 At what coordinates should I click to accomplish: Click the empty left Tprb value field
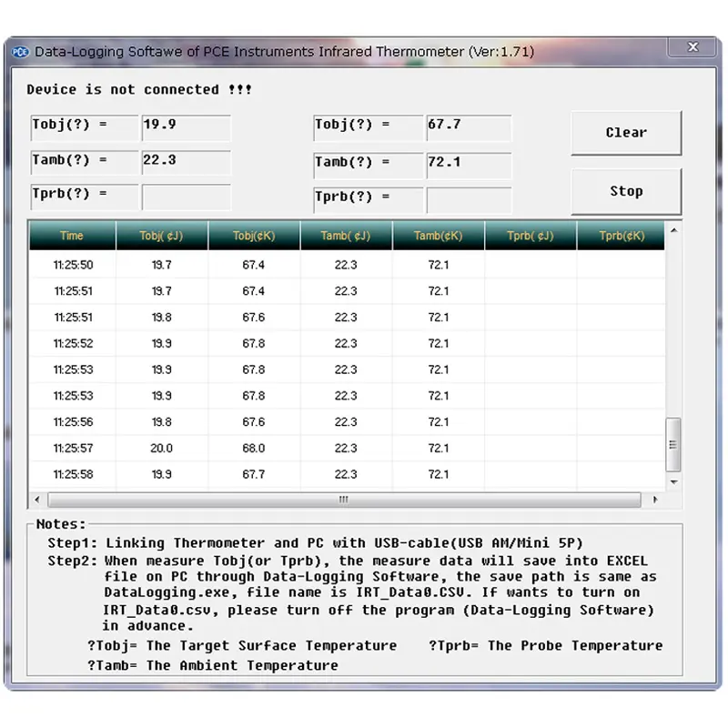click(186, 197)
